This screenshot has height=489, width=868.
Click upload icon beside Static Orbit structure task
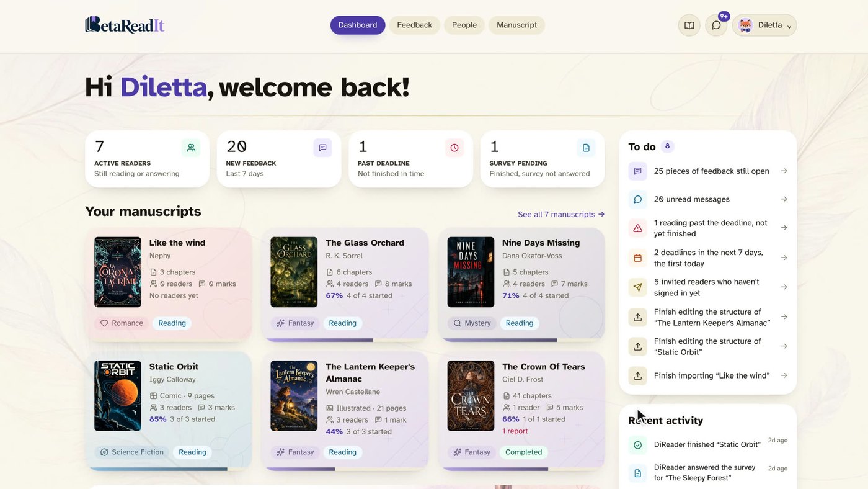click(x=637, y=346)
